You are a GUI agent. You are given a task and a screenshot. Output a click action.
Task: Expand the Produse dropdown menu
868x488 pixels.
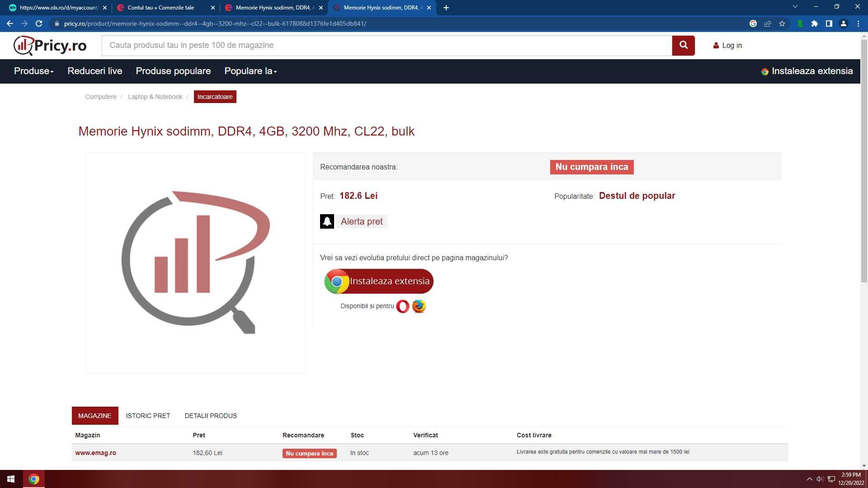(33, 71)
